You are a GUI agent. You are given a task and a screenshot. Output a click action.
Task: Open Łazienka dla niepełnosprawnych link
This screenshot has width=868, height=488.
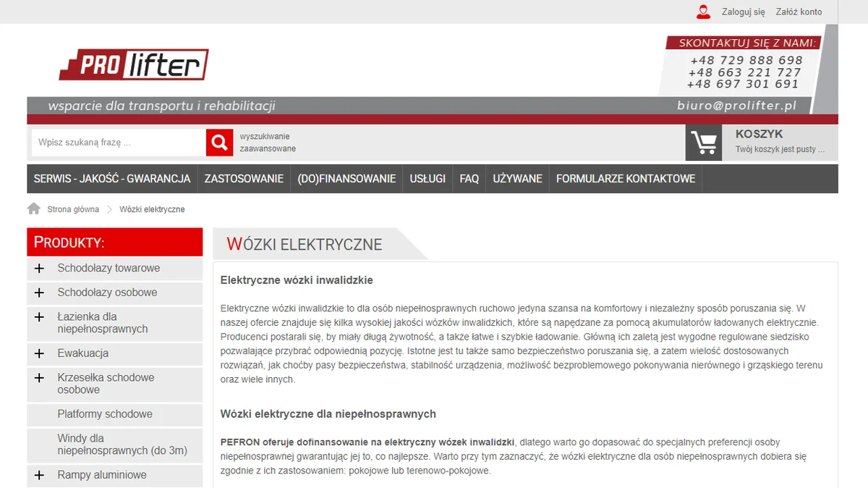(103, 323)
